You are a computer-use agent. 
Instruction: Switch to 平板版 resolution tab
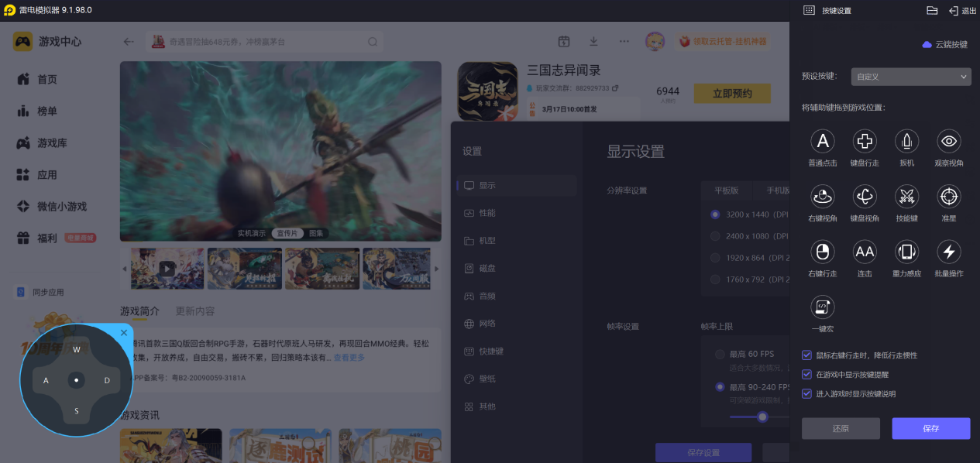(726, 190)
